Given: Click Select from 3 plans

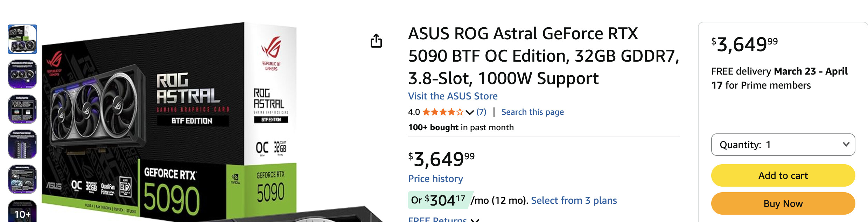Looking at the screenshot, I should [574, 200].
